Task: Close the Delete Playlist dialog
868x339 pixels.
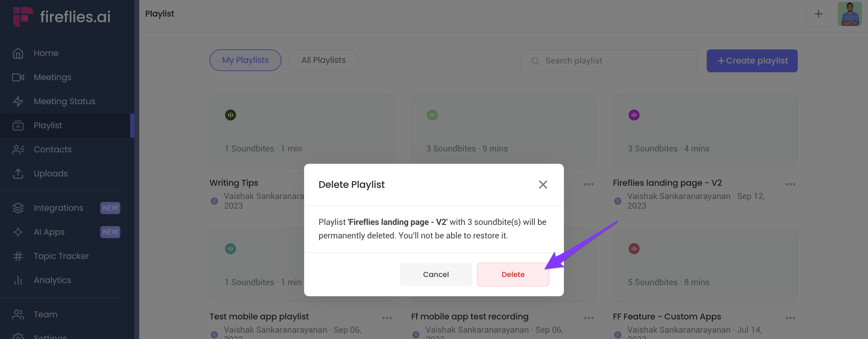Action: pyautogui.click(x=543, y=185)
